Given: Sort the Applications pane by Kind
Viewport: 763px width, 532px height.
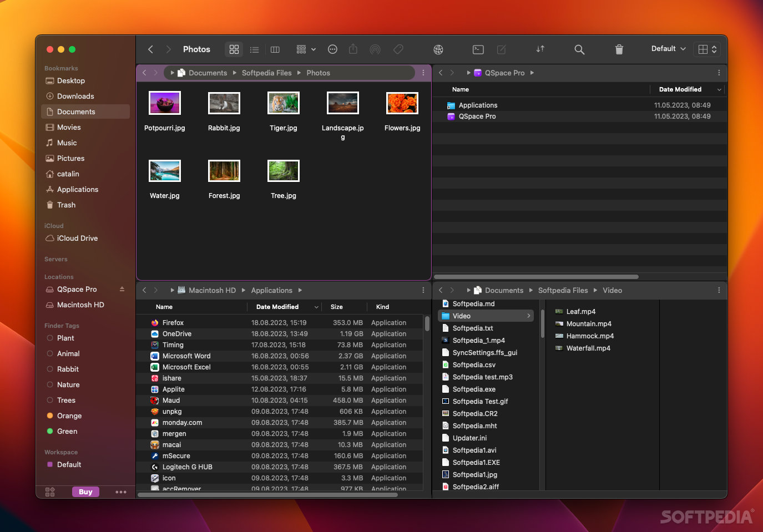Looking at the screenshot, I should pyautogui.click(x=383, y=307).
